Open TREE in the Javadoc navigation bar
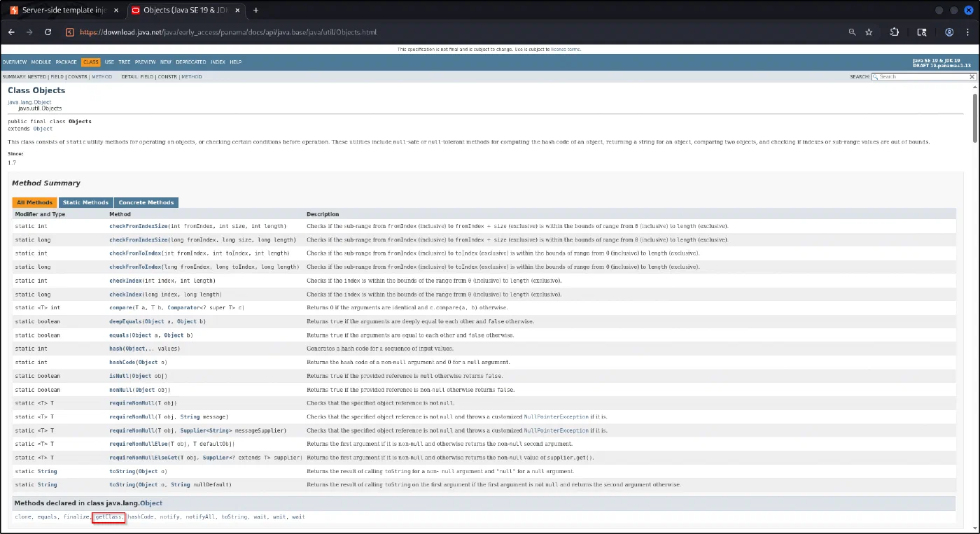The height and width of the screenshot is (534, 980). 125,62
